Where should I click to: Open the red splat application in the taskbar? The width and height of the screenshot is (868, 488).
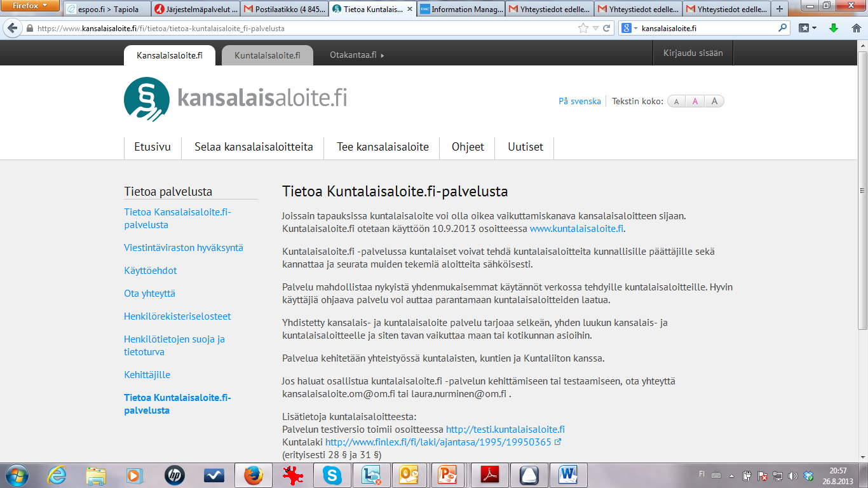tap(293, 475)
